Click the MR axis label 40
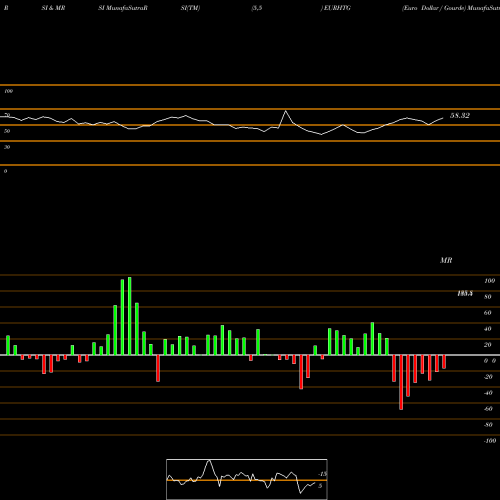This screenshot has width=500, height=500. tap(488, 329)
